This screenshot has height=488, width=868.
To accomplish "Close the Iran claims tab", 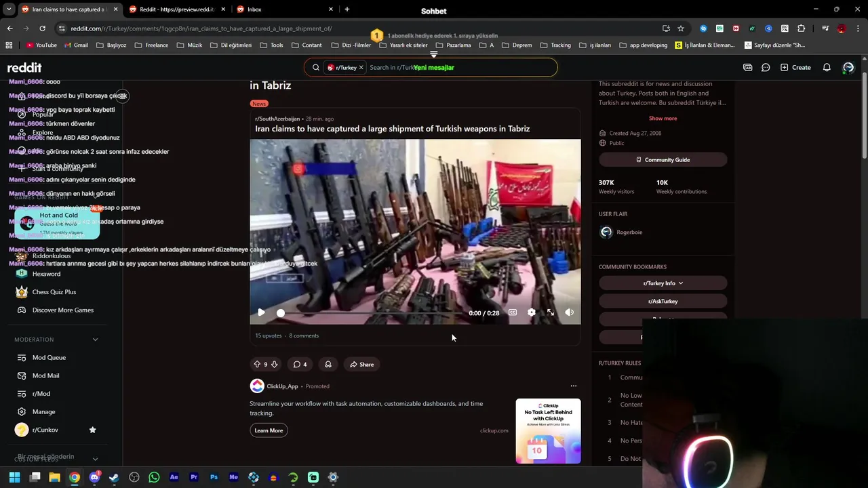I will (115, 9).
